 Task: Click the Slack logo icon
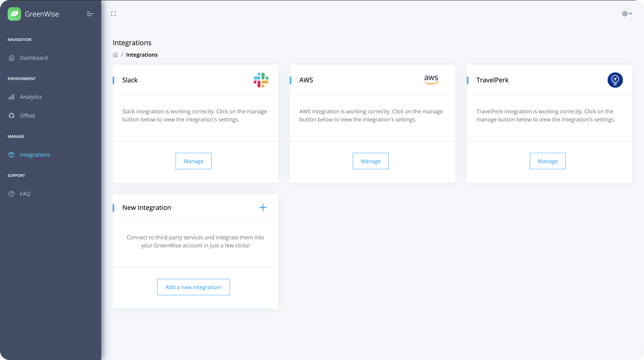pos(261,80)
